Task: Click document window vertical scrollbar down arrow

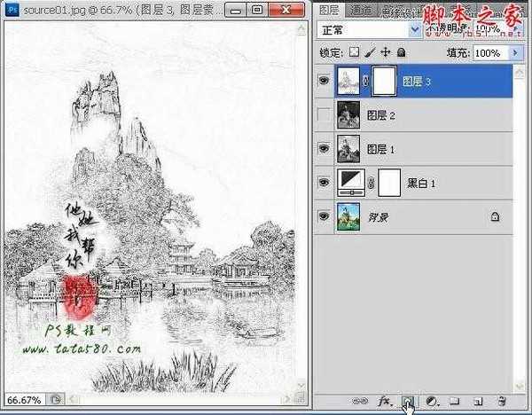Action: pyautogui.click(x=301, y=386)
